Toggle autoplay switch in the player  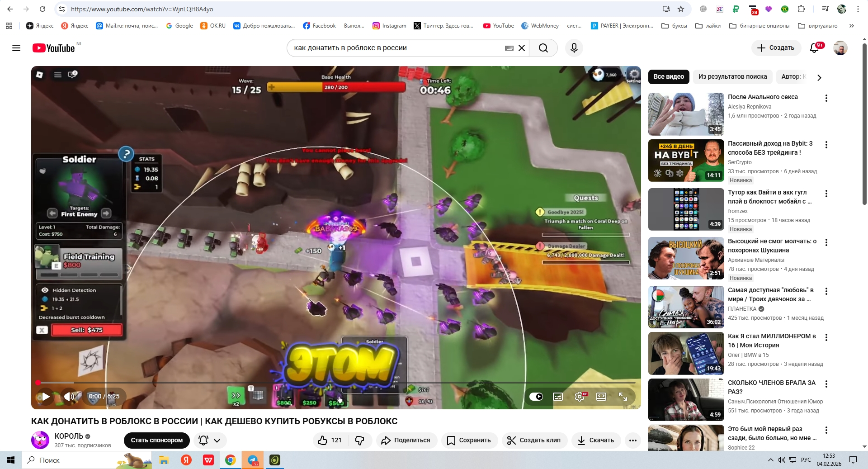point(536,397)
